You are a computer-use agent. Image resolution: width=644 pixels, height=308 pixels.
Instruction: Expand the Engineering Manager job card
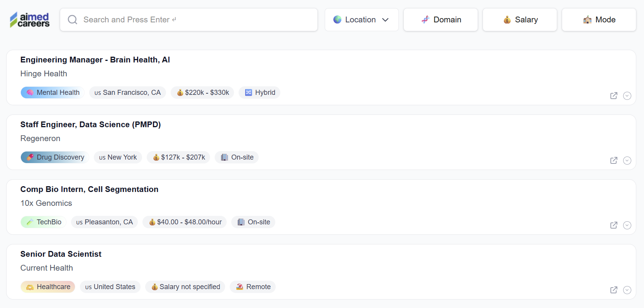click(x=627, y=96)
